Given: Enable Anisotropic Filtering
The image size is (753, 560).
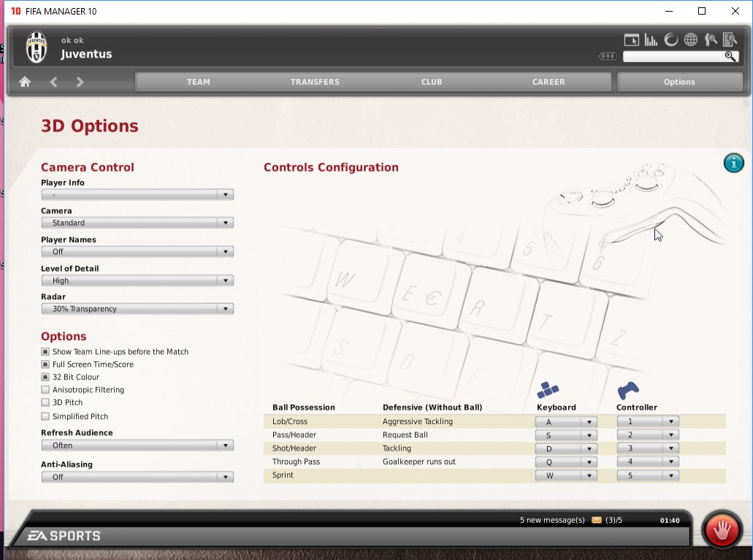Looking at the screenshot, I should tap(45, 389).
